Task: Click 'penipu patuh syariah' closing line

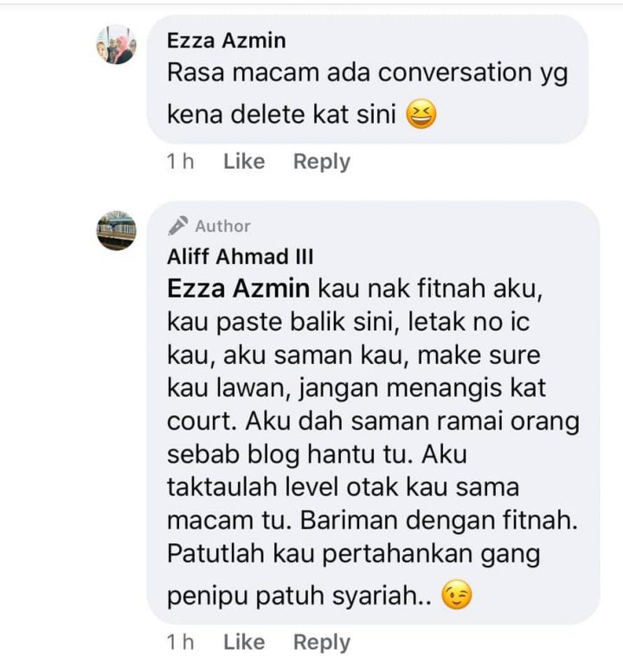Action: (299, 596)
